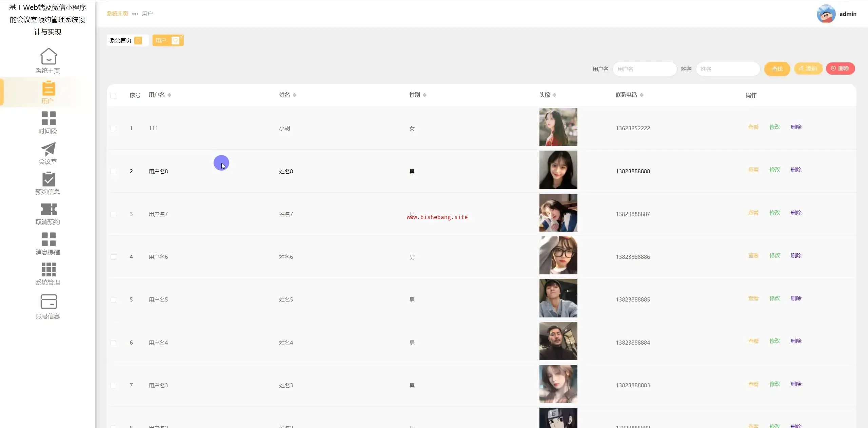Focus the 用户名 search input field
The height and width of the screenshot is (428, 868).
coord(644,69)
